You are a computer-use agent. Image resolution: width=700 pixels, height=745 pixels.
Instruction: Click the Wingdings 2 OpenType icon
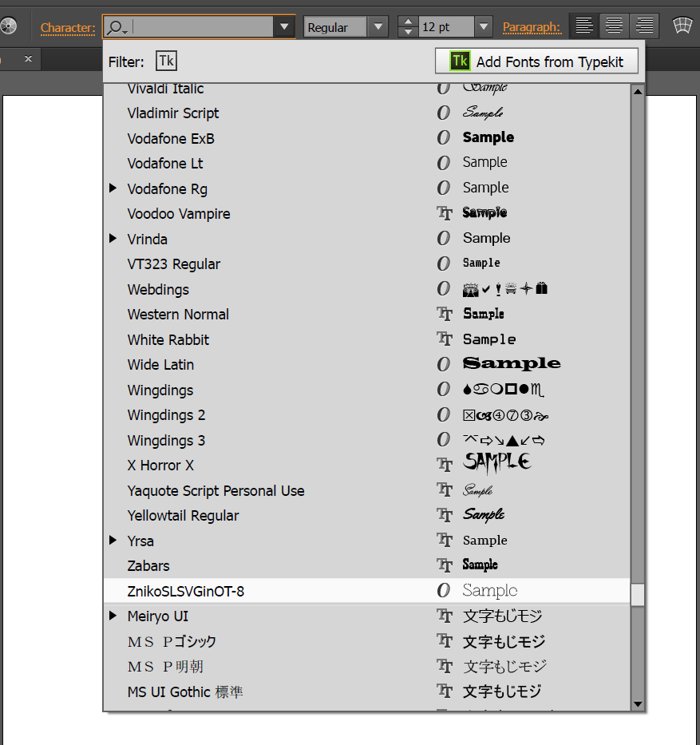(x=443, y=414)
